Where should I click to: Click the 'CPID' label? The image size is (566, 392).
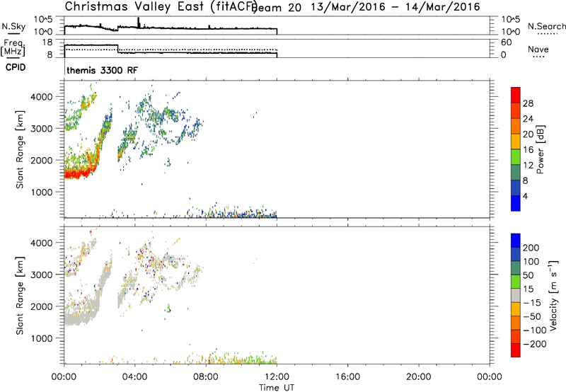pos(16,67)
